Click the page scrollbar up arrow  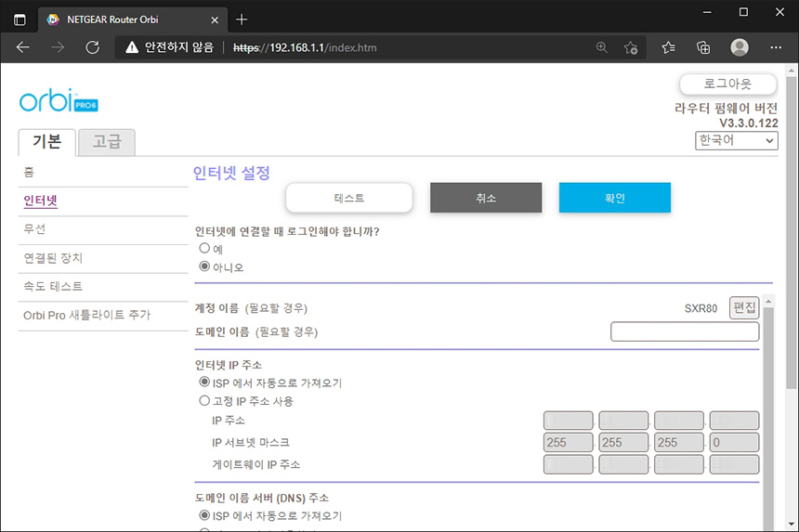[x=791, y=71]
